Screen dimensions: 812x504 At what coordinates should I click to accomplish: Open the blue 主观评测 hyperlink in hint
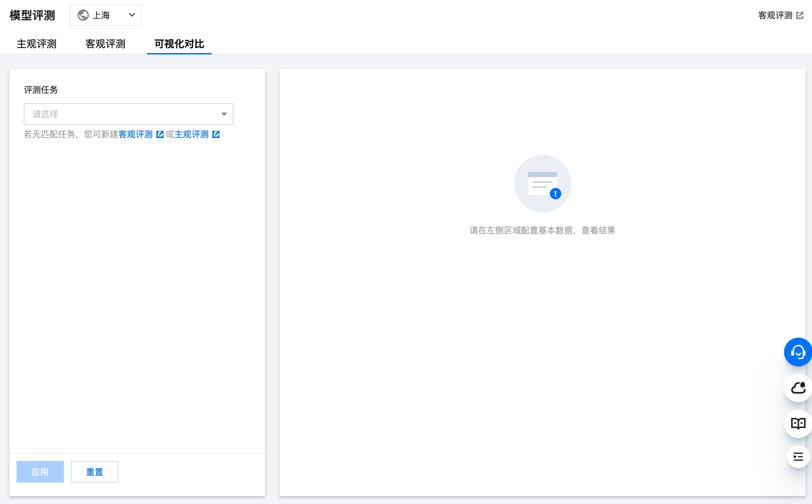click(x=192, y=134)
